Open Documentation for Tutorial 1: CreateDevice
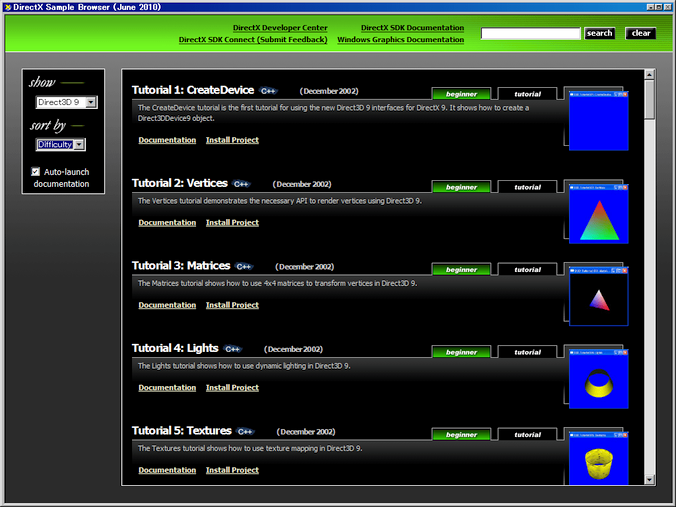The image size is (676, 507). [167, 140]
